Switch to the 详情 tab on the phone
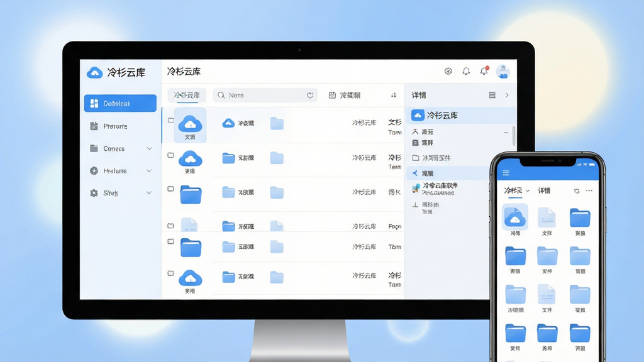Image resolution: width=644 pixels, height=362 pixels. (544, 190)
